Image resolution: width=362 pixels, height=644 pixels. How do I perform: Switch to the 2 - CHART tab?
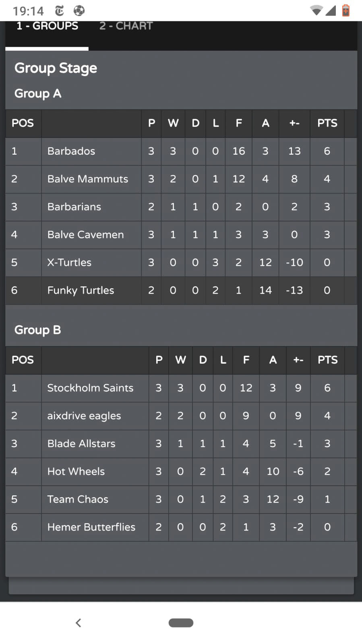(x=126, y=26)
